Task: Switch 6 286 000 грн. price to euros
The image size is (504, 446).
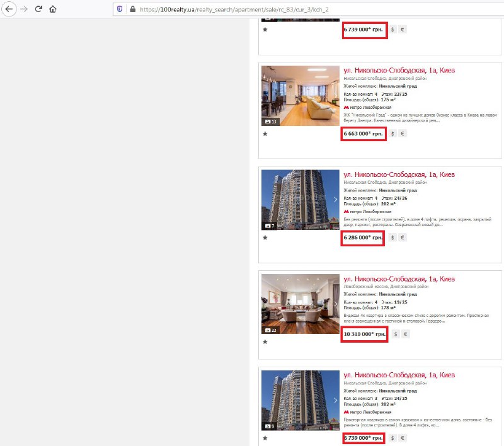Action: click(403, 237)
